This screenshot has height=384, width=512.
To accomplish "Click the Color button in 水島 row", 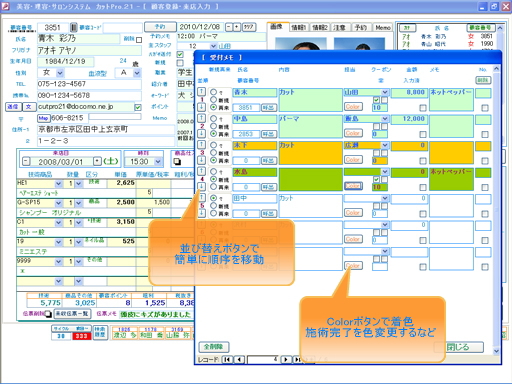I will [x=353, y=186].
